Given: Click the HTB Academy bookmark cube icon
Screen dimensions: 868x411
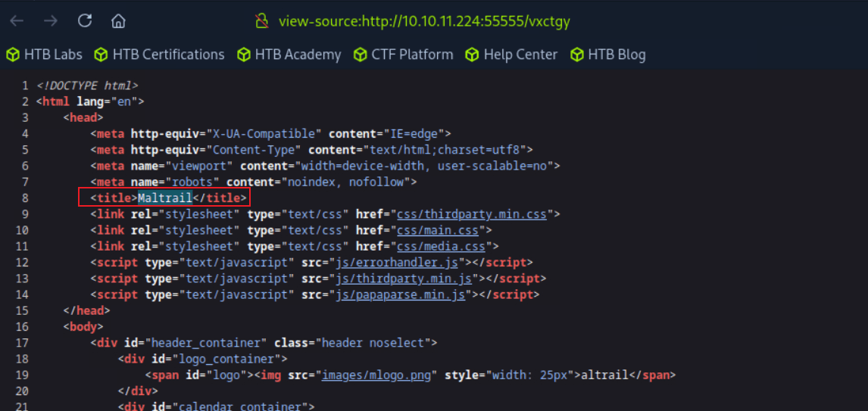Looking at the screenshot, I should [x=244, y=54].
